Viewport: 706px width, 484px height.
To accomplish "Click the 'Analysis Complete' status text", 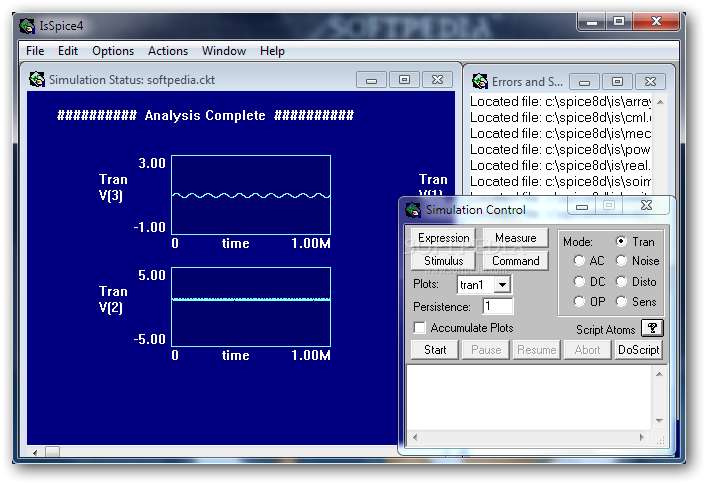I will (205, 116).
